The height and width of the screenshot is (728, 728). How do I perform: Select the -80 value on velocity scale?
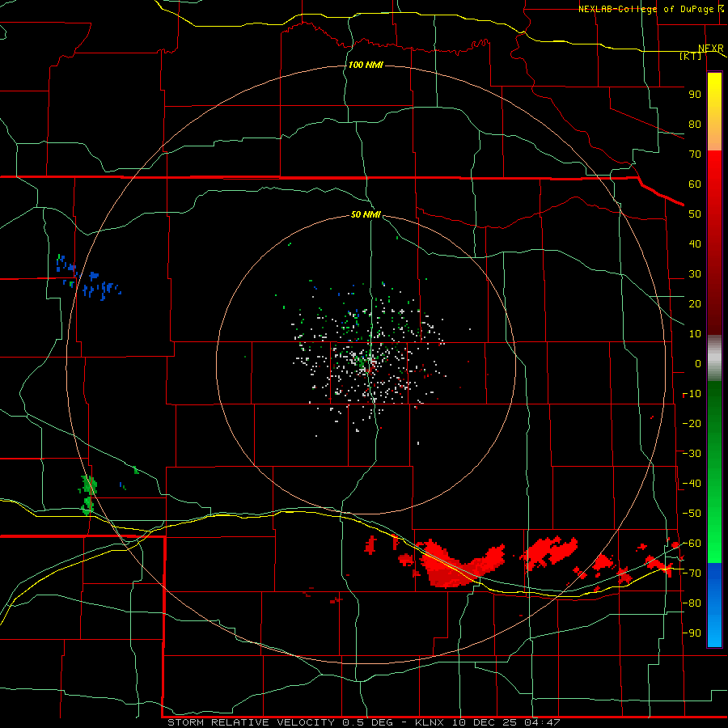[692, 603]
